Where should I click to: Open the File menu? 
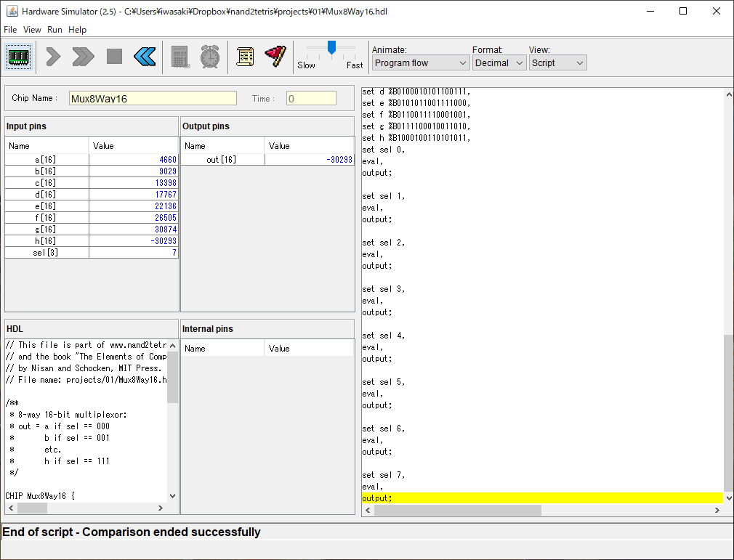click(10, 30)
